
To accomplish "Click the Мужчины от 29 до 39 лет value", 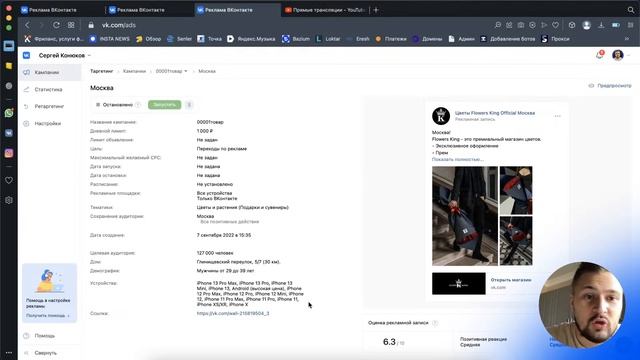I will pyautogui.click(x=225, y=271).
